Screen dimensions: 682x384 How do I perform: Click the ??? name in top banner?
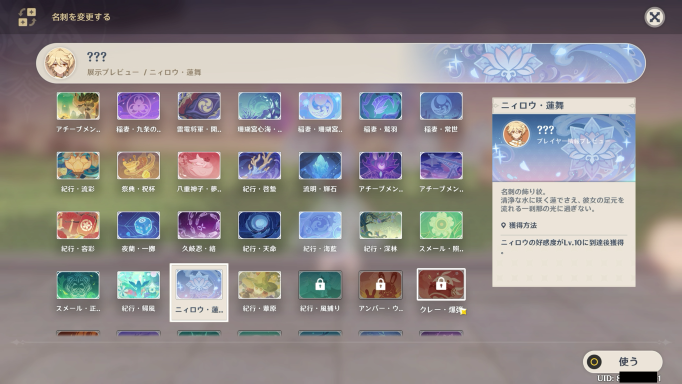tap(97, 57)
